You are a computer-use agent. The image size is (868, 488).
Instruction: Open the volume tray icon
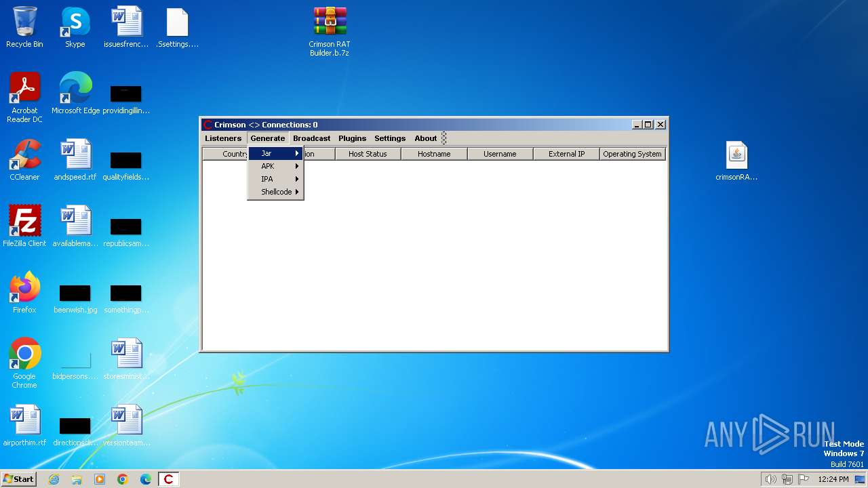point(770,479)
